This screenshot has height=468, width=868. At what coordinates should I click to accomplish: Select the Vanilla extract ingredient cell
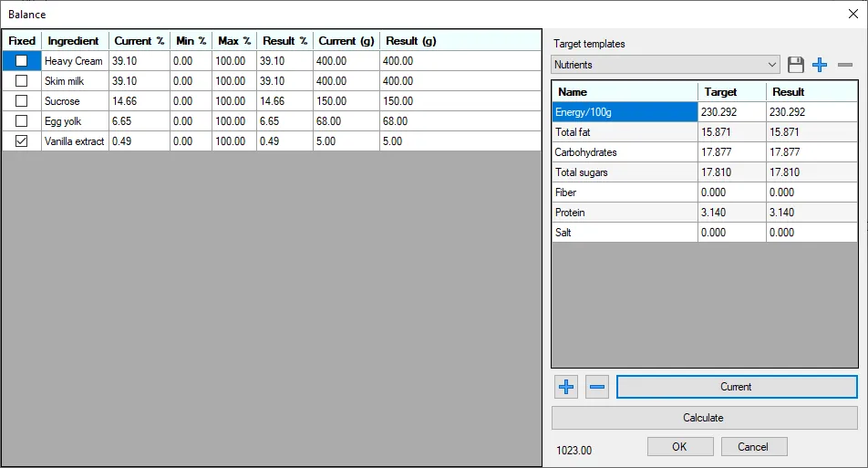(x=75, y=141)
